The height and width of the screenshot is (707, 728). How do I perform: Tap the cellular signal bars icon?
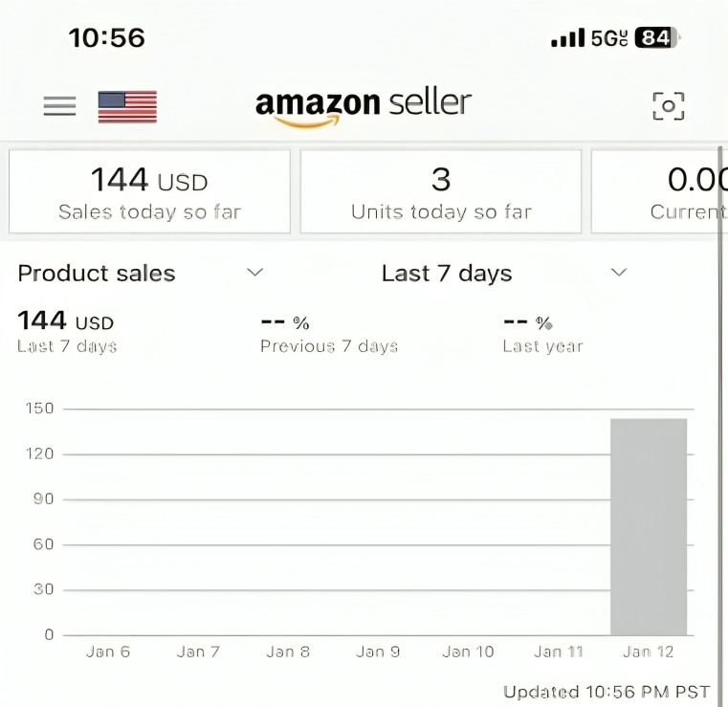(567, 37)
